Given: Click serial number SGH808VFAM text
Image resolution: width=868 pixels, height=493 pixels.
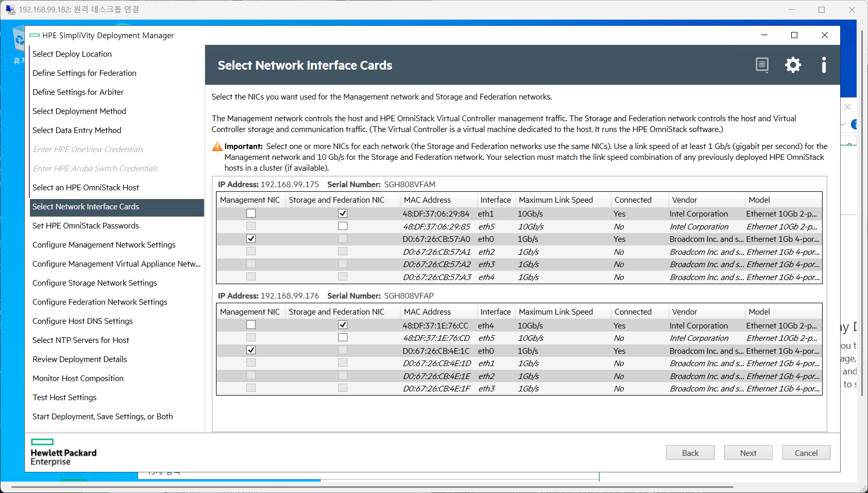Looking at the screenshot, I should tap(410, 185).
